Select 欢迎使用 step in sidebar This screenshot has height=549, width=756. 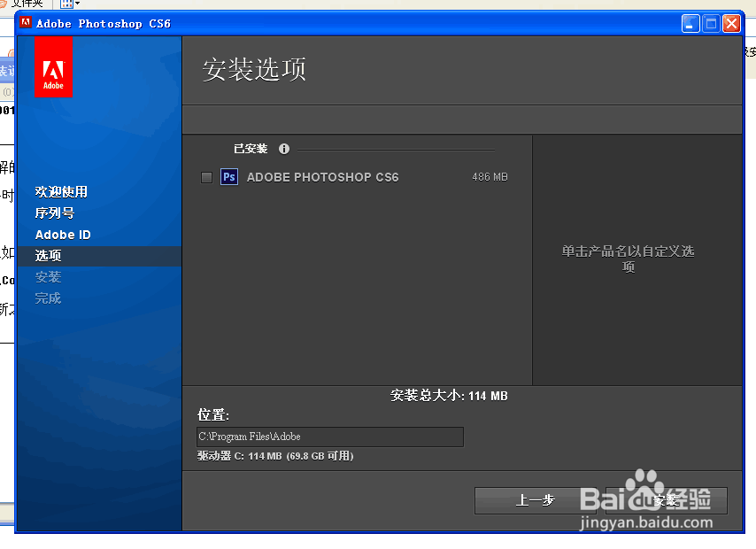click(61, 192)
